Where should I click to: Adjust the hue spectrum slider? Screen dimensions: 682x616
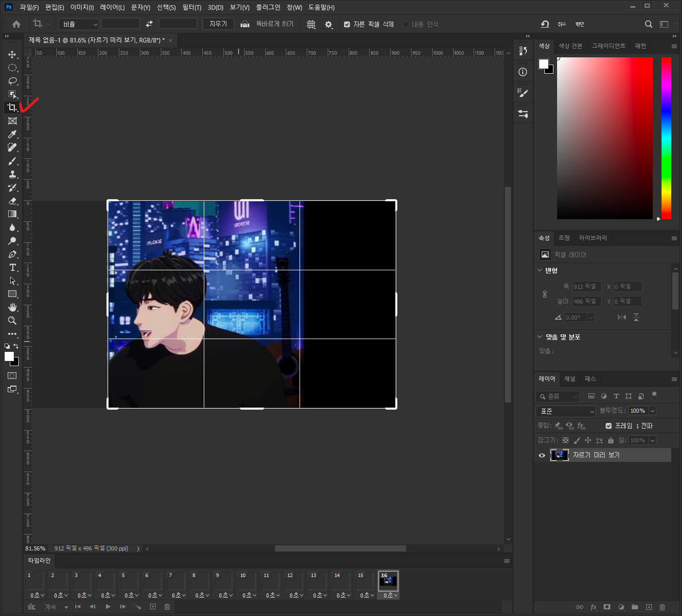666,138
